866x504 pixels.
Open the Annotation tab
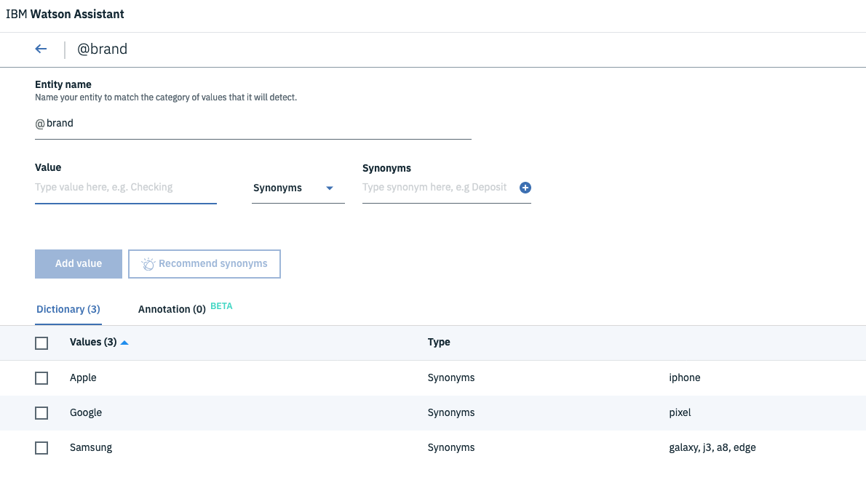[x=172, y=310]
